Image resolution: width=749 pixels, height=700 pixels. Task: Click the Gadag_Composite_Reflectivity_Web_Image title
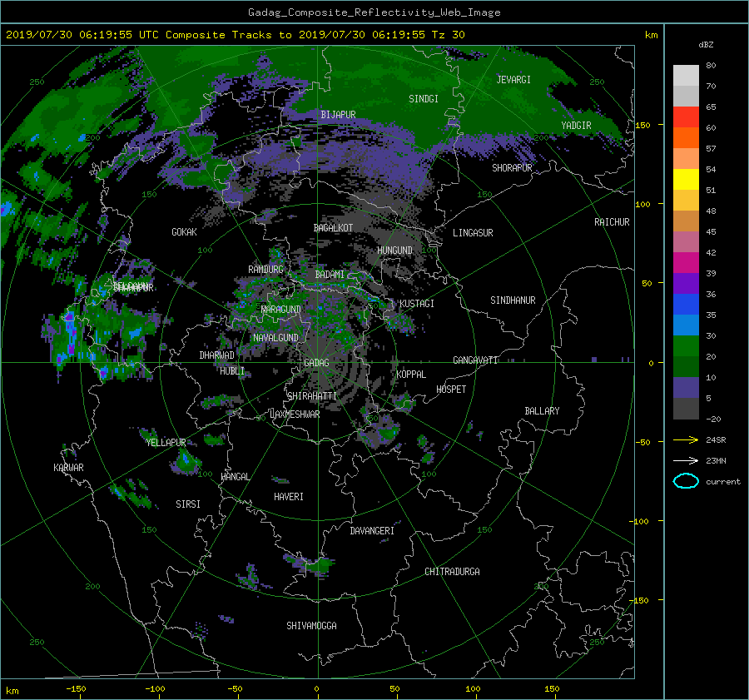point(374,12)
